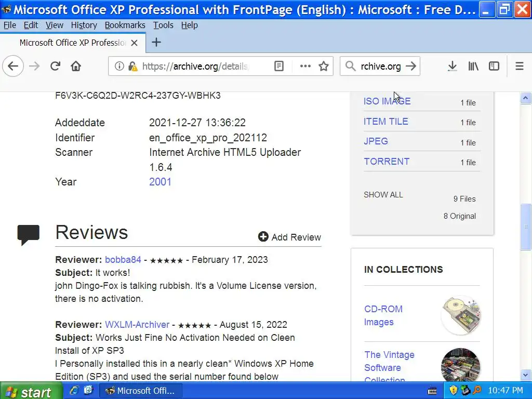This screenshot has height=399, width=532.
Task: Open page actions three-dot menu
Action: (305, 66)
